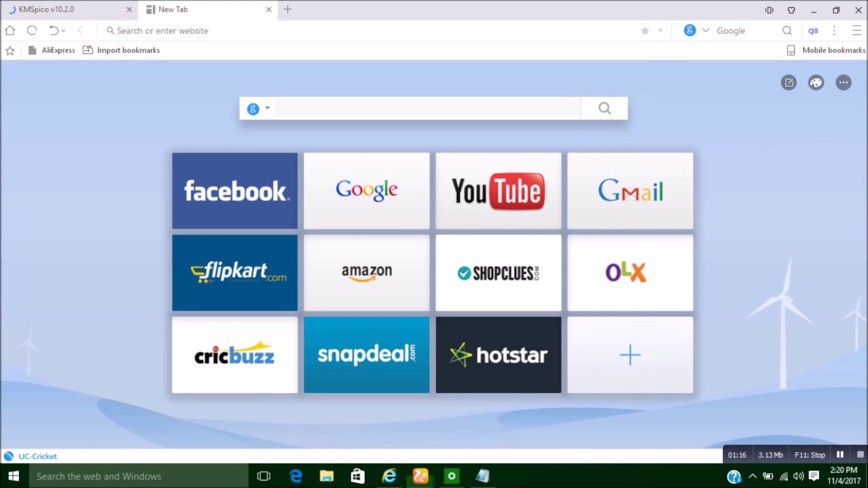Open the Flipkart speed dial tile
The width and height of the screenshot is (868, 488).
235,272
